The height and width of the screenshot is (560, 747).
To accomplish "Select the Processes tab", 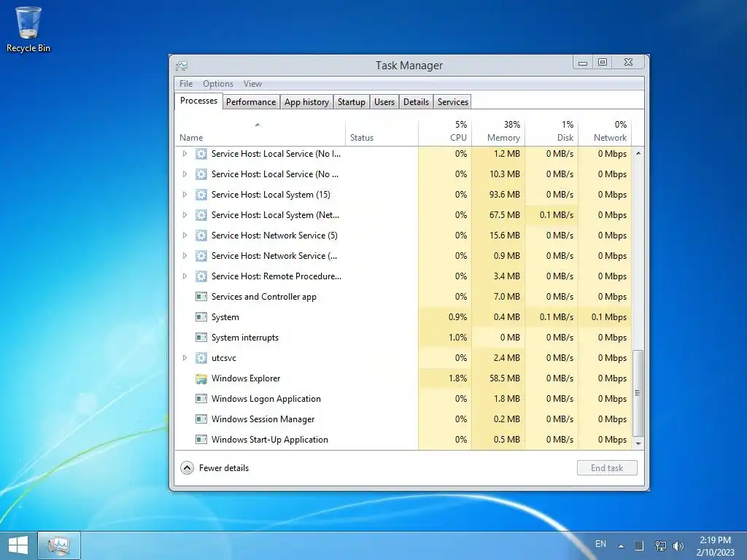I will tap(198, 101).
